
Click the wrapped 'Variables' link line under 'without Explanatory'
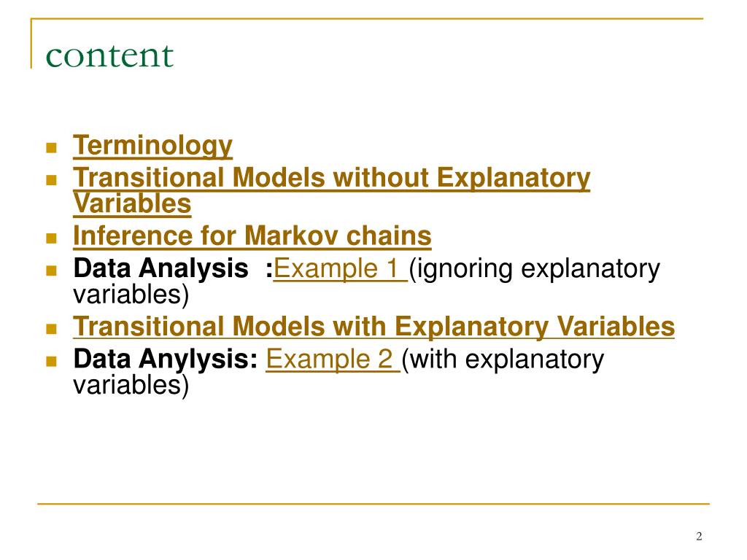[x=133, y=204]
